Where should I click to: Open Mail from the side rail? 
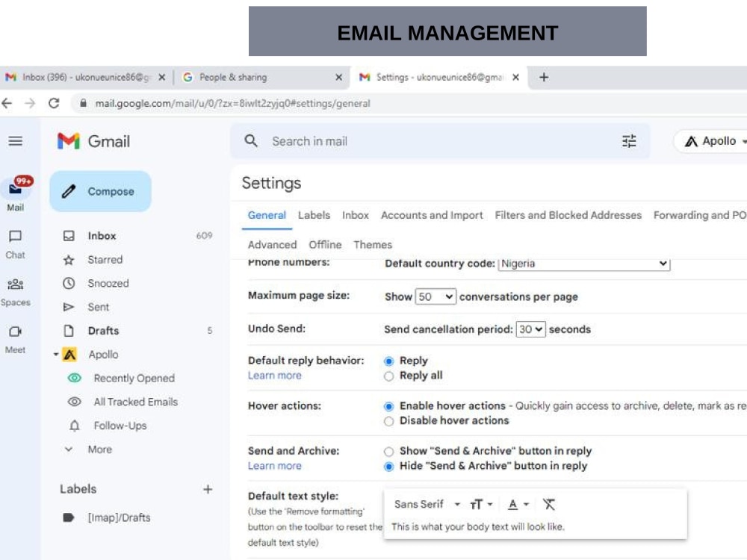pyautogui.click(x=15, y=194)
